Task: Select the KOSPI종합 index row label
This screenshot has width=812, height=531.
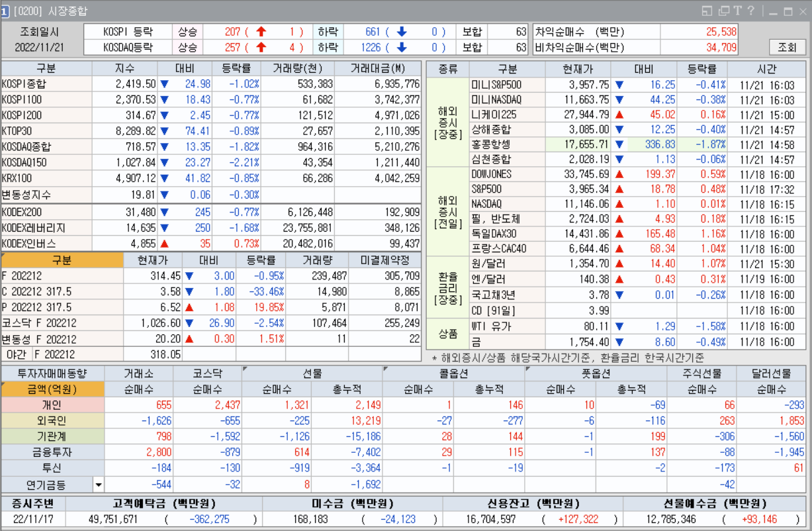Action: pos(46,83)
